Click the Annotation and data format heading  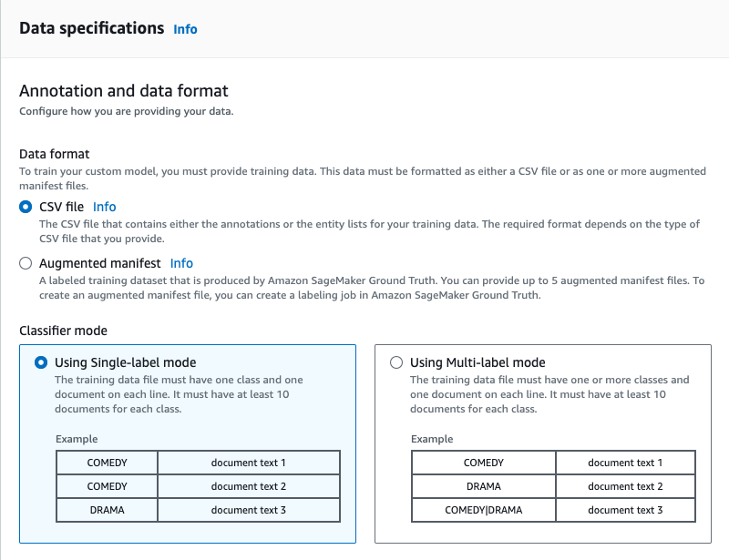(124, 91)
